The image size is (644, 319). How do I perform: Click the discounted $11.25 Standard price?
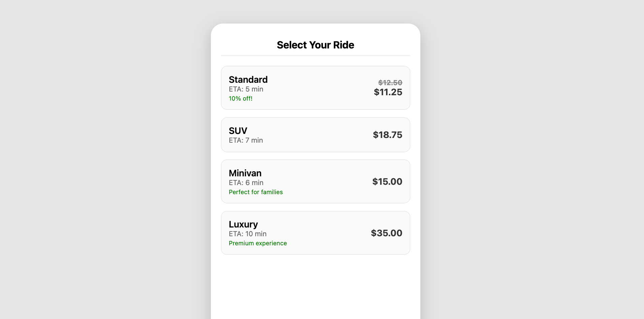click(x=388, y=92)
